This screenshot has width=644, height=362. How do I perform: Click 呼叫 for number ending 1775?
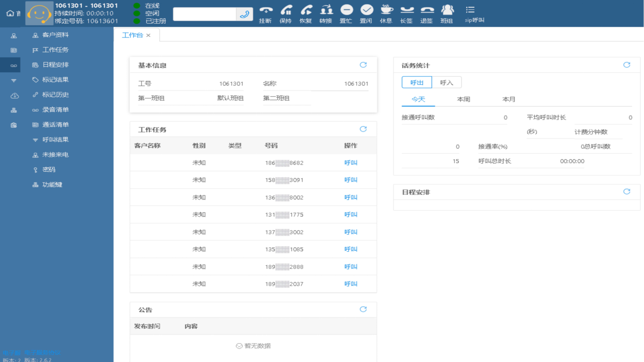[x=351, y=215]
